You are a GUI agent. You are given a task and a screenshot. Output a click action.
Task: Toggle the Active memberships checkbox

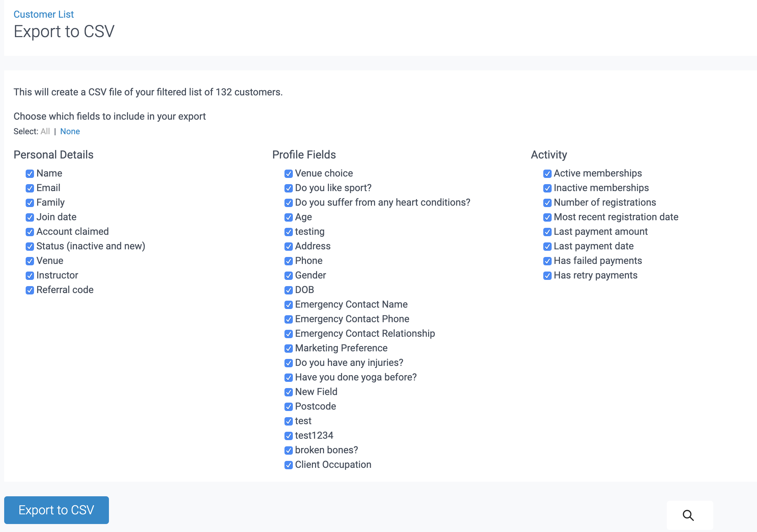pos(547,173)
